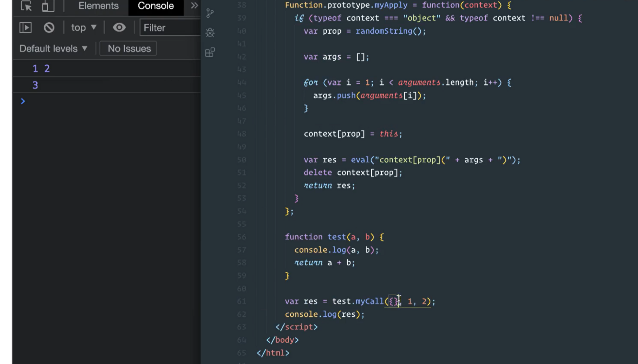Click the randomString call in the code
The image size is (638, 364).
[x=384, y=31]
